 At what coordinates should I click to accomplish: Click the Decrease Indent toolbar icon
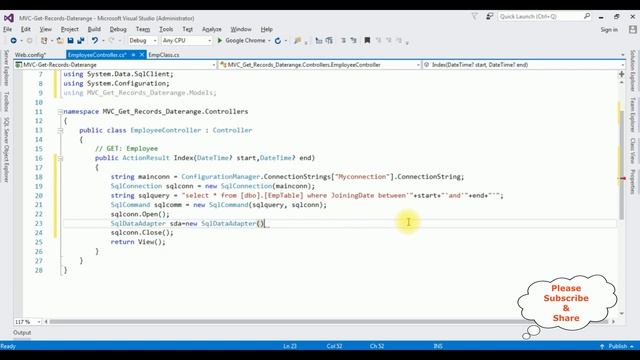point(319,40)
